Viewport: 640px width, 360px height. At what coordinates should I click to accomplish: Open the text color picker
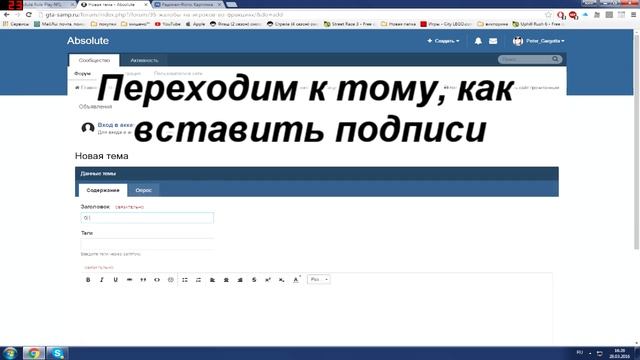click(296, 280)
